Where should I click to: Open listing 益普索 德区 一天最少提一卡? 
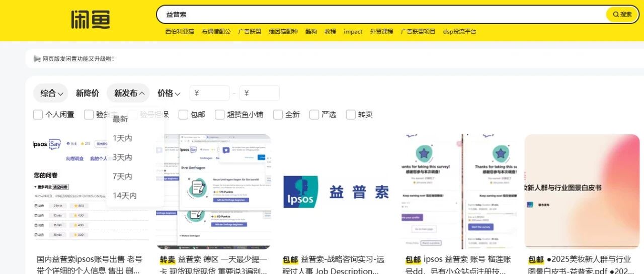[213, 265]
